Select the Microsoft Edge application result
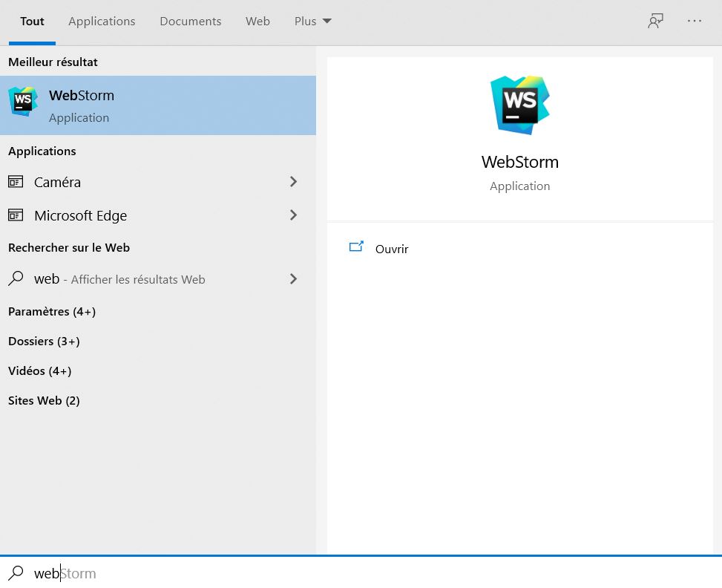The width and height of the screenshot is (722, 588). [x=158, y=215]
